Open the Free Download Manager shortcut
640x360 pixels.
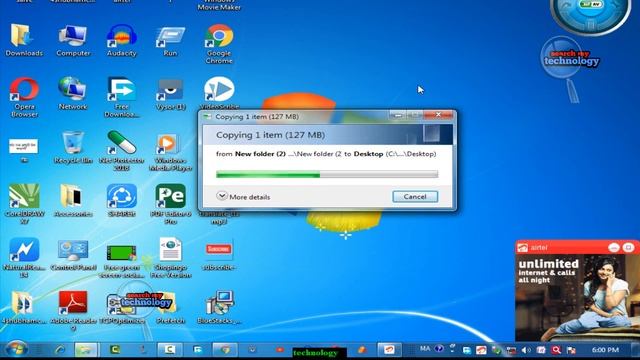pos(121,97)
